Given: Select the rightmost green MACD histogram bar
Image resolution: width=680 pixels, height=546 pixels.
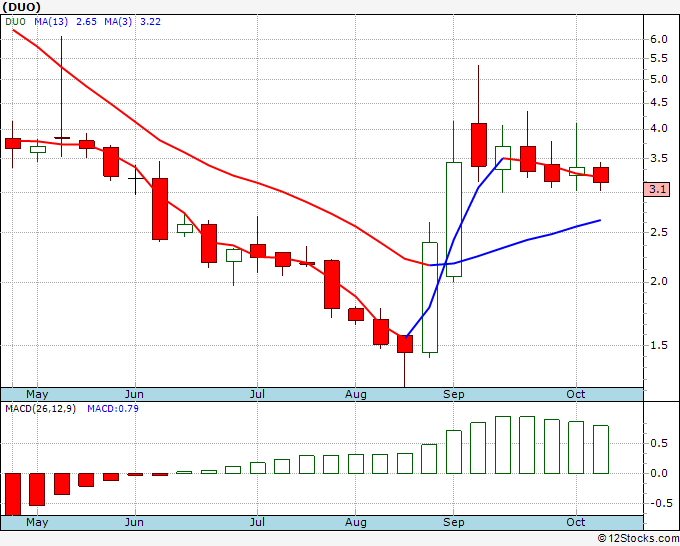Looking at the screenshot, I should coord(601,449).
